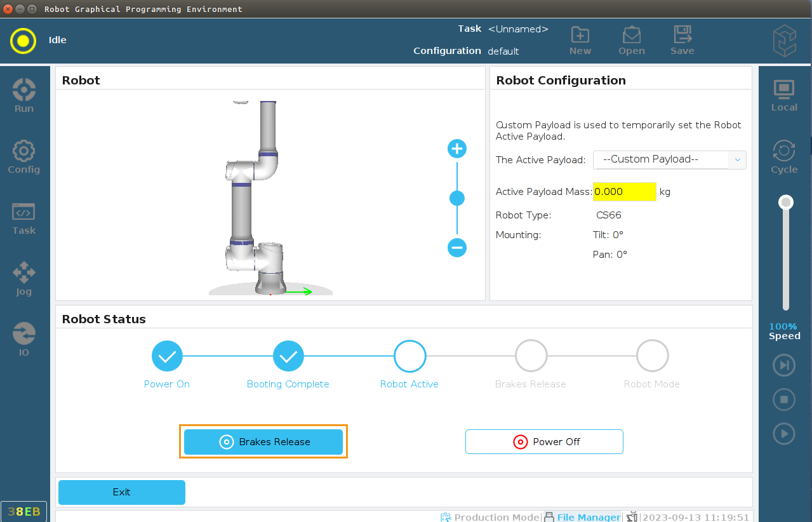The width and height of the screenshot is (812, 522).
Task: Click the Speed slider handle
Action: click(786, 203)
